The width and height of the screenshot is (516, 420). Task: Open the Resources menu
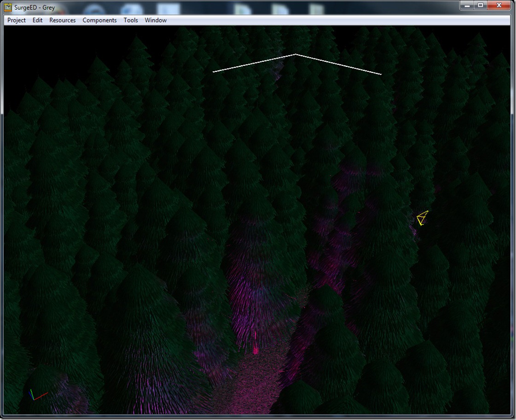tap(63, 20)
